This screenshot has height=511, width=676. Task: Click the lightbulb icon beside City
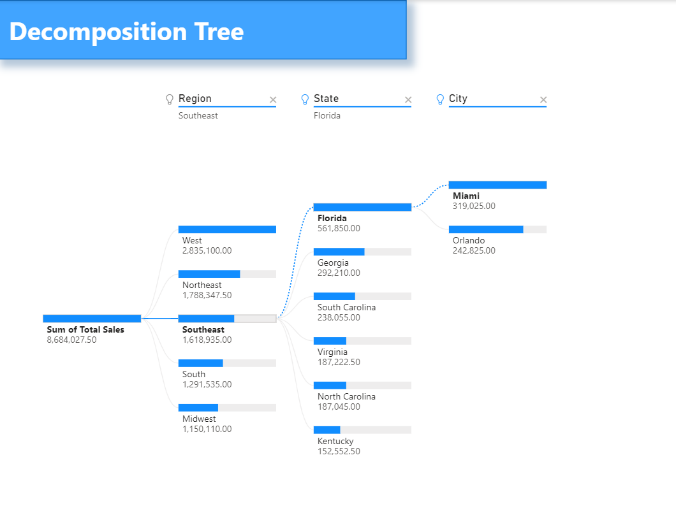pyautogui.click(x=440, y=100)
